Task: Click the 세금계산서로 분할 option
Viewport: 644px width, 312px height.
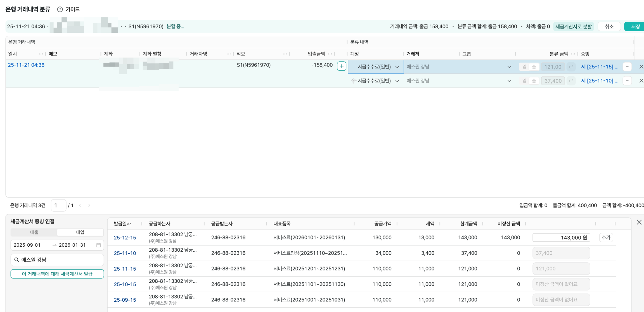Action: point(573,26)
